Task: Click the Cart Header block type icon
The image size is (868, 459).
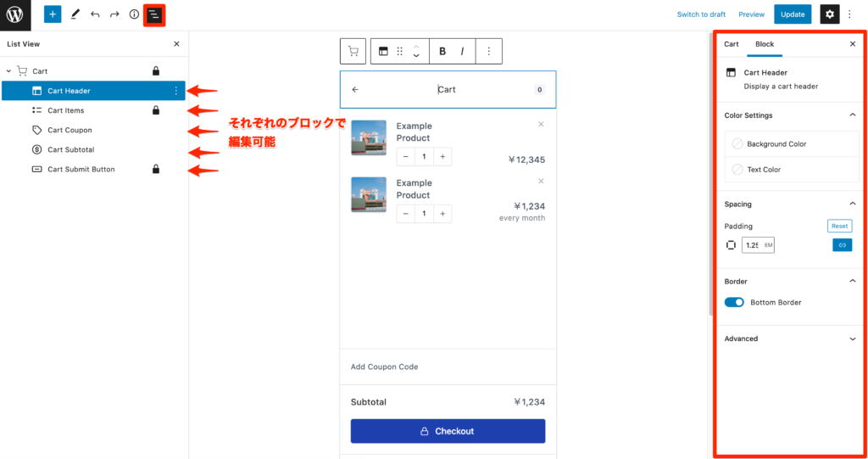Action: (x=383, y=51)
